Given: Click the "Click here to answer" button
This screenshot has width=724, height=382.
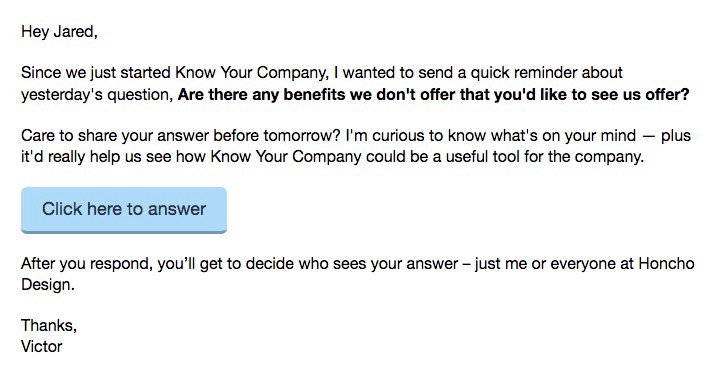Looking at the screenshot, I should [124, 210].
